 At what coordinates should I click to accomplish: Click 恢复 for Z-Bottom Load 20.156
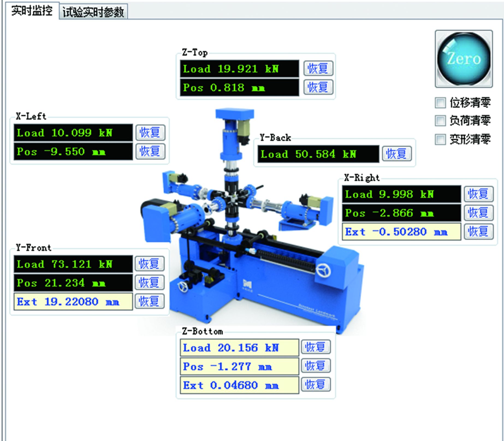(x=316, y=347)
